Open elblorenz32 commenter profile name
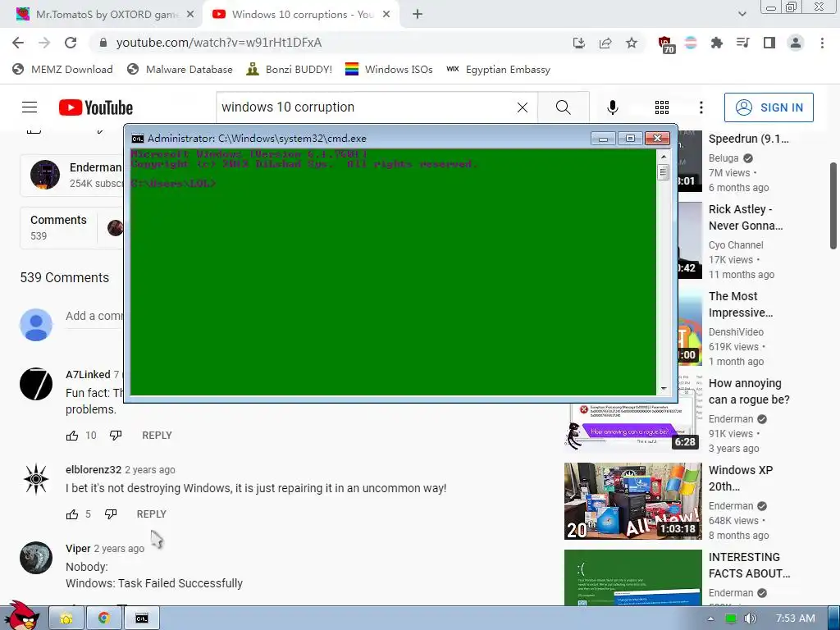Image resolution: width=840 pixels, height=630 pixels. click(x=94, y=470)
